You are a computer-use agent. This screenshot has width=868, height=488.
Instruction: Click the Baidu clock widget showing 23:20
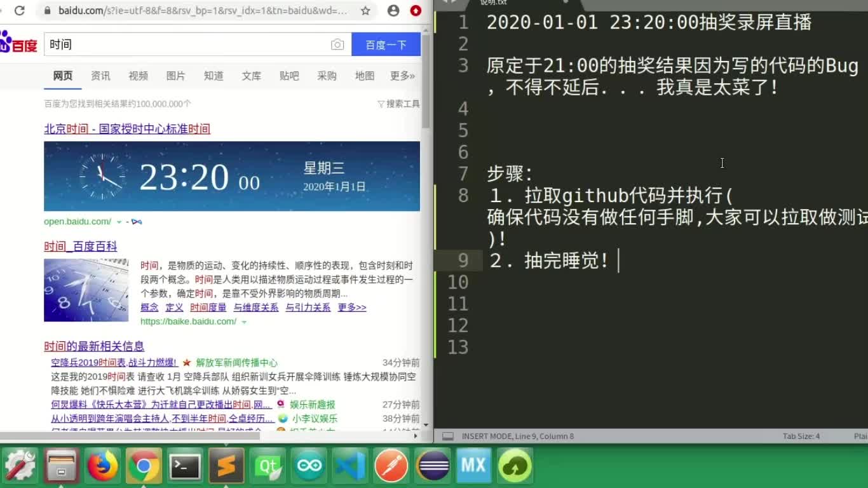click(232, 176)
